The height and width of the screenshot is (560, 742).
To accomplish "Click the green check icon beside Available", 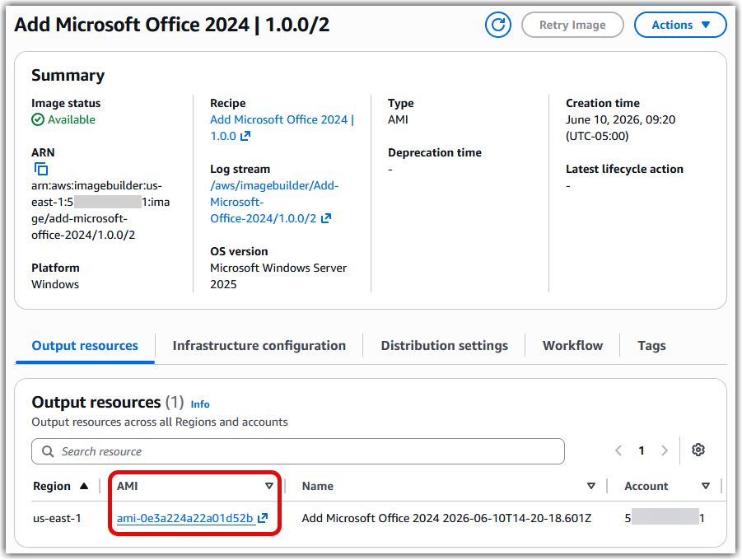I will 38,119.
